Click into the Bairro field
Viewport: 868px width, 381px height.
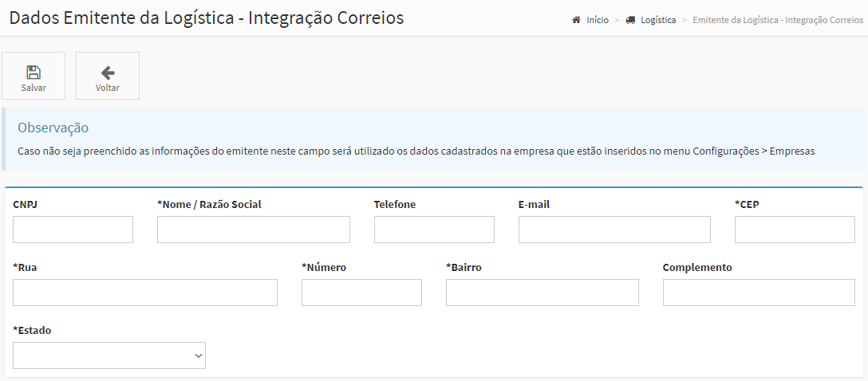(542, 293)
